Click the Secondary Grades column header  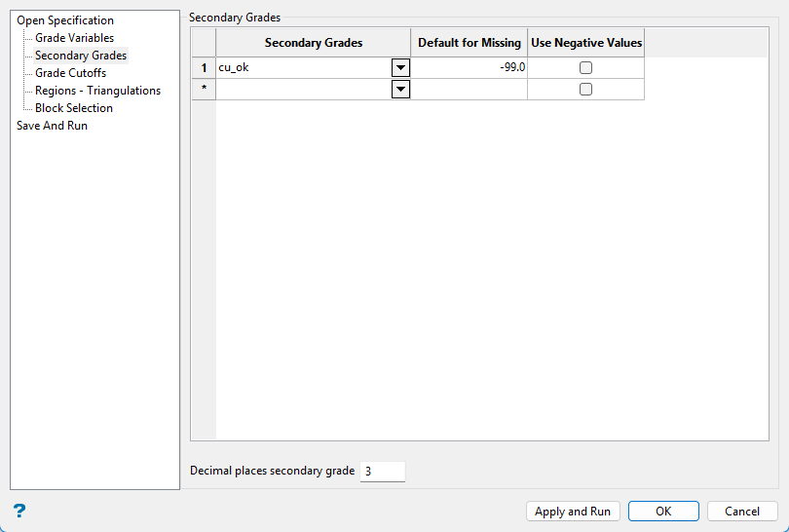(x=313, y=43)
